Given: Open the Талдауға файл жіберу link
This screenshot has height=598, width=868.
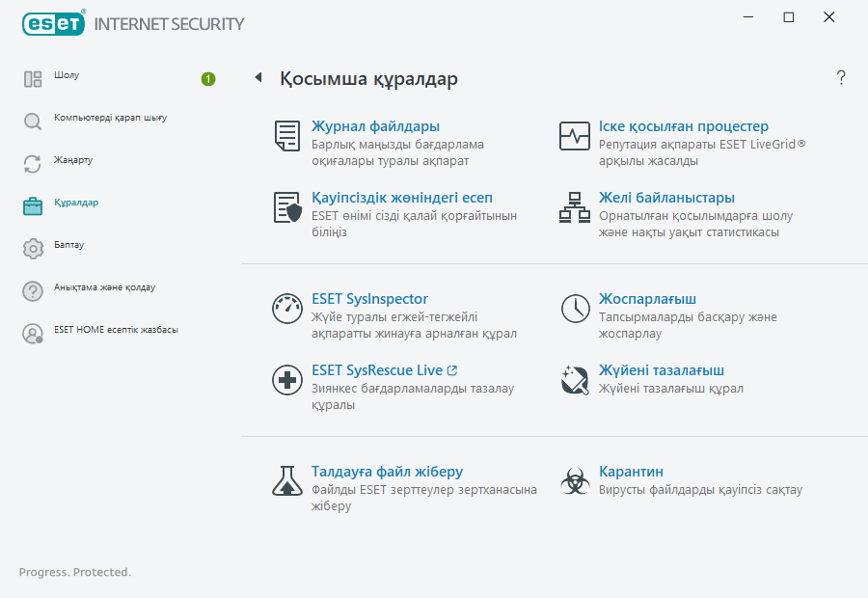Looking at the screenshot, I should (387, 472).
